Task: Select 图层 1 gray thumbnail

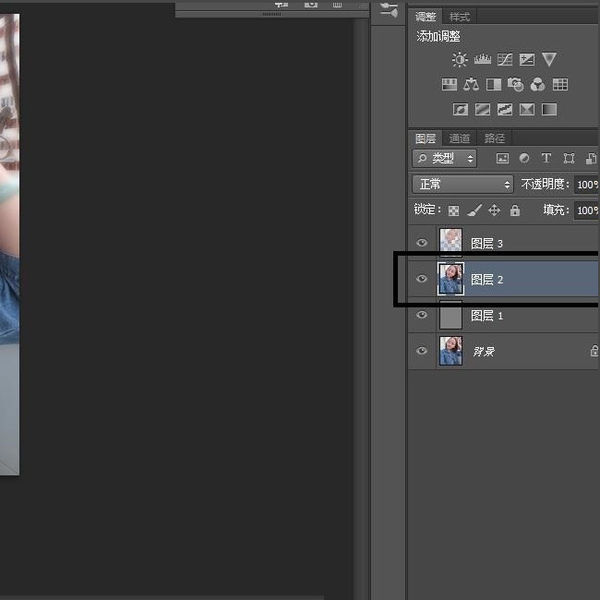Action: pyautogui.click(x=450, y=315)
